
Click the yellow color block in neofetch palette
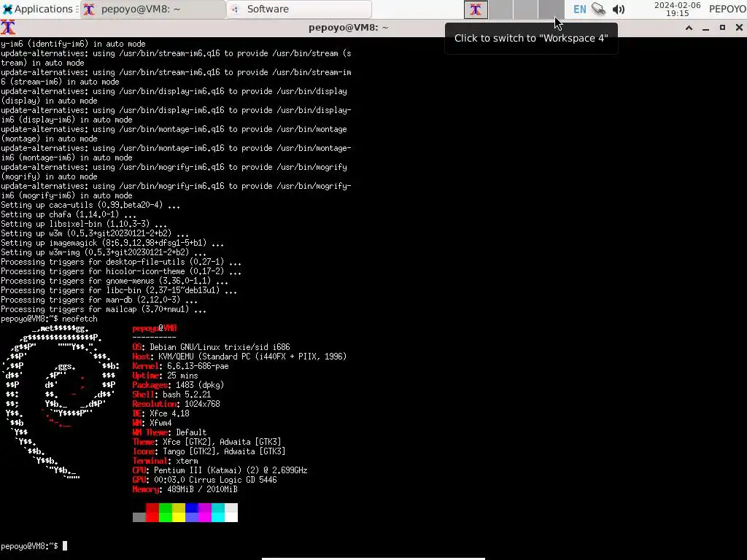(179, 513)
